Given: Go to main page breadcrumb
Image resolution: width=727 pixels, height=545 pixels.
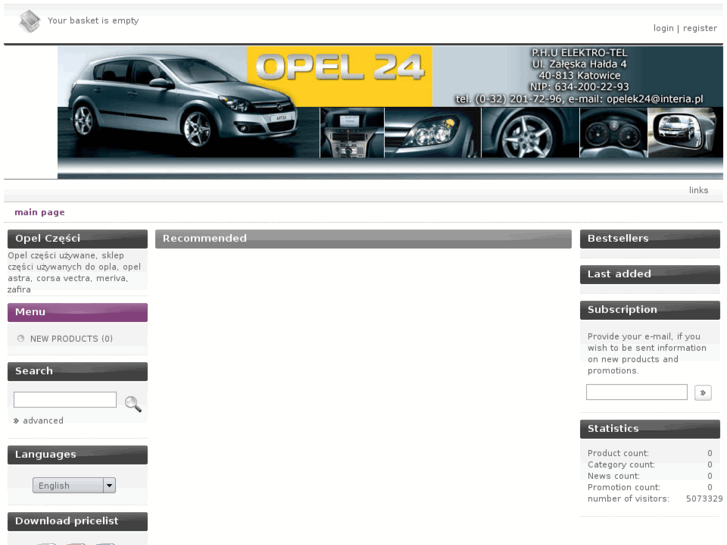Looking at the screenshot, I should tap(39, 212).
